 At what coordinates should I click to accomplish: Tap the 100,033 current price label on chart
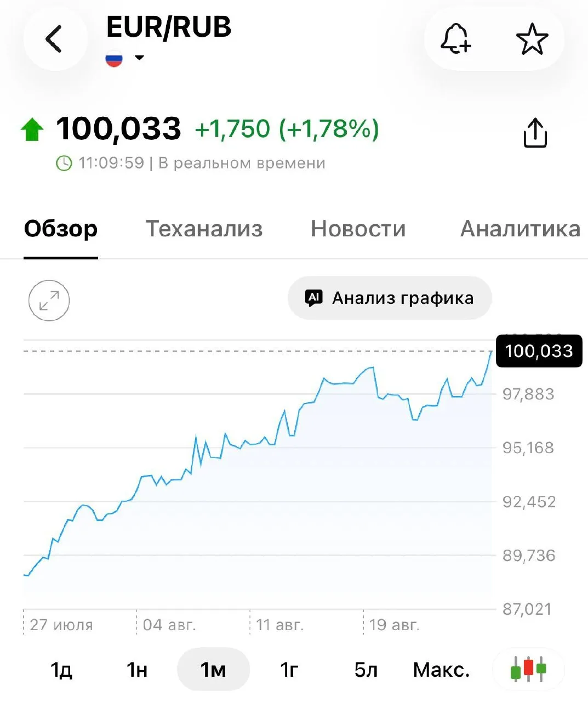(x=539, y=351)
